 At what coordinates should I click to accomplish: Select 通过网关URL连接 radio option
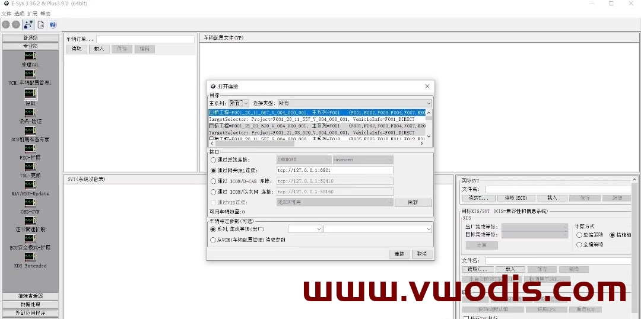coord(213,170)
